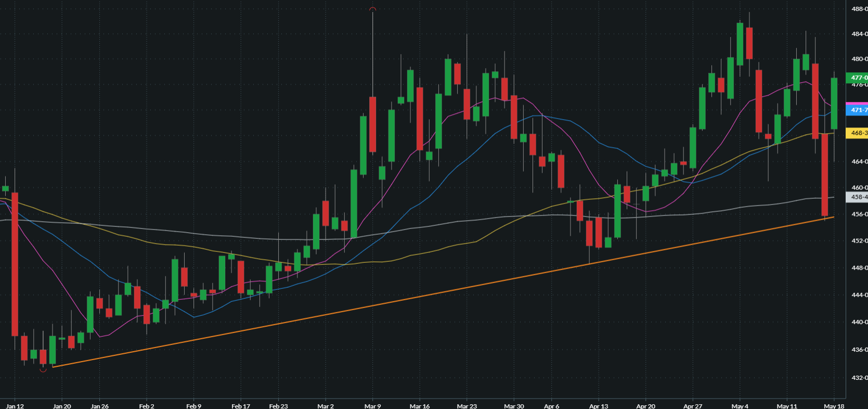
Task: Click the 484-0 price axis label
Action: click(859, 34)
